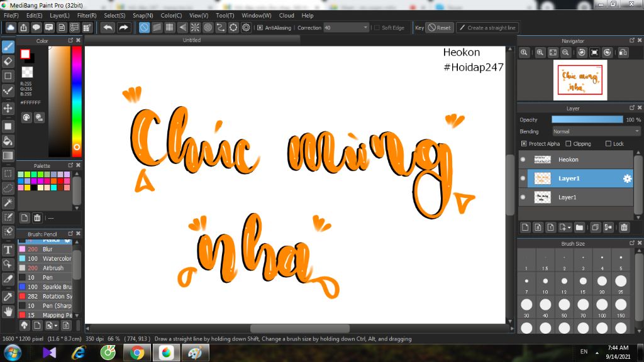
Task: Select the Magic Wand tool
Action: coord(8,202)
